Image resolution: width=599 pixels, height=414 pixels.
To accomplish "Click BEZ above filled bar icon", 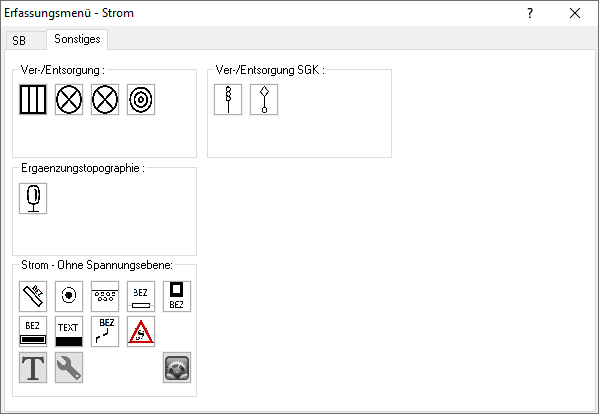I will [33, 332].
